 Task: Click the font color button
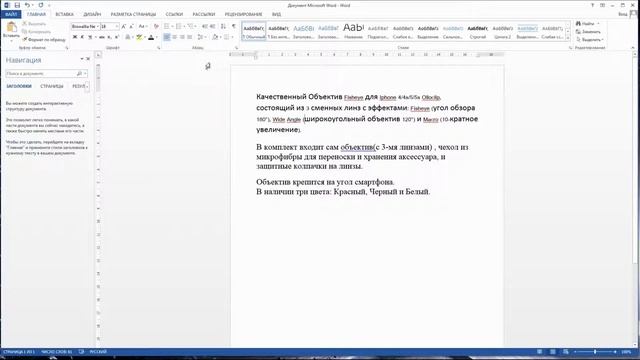pos(151,37)
